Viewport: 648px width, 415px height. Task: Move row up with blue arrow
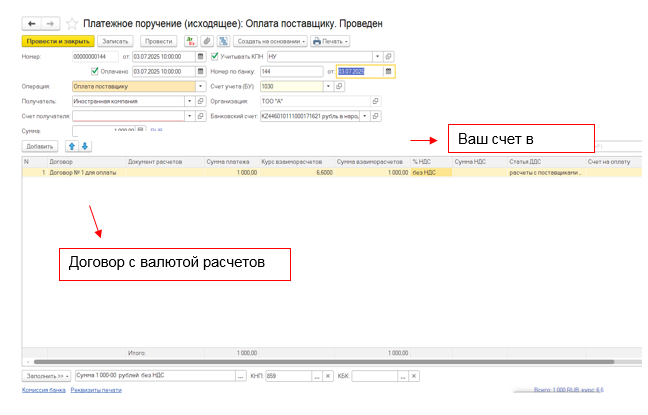(x=71, y=146)
